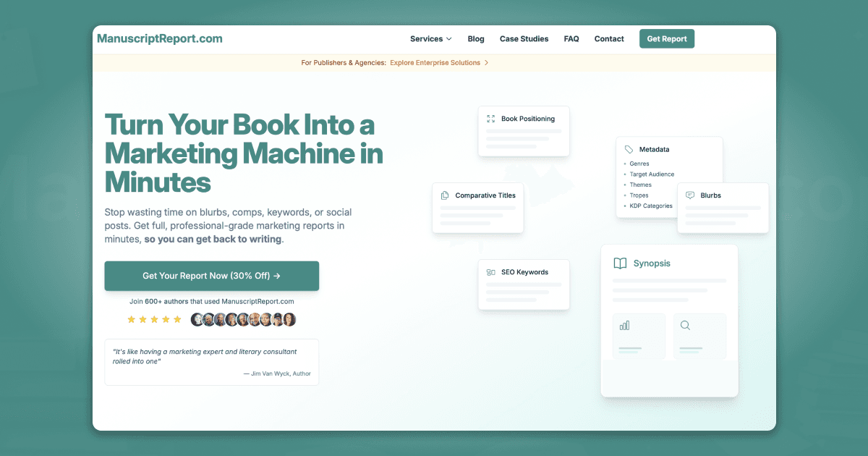The image size is (868, 456).
Task: Click the bar chart icon in Synopsis card
Action: click(x=624, y=326)
